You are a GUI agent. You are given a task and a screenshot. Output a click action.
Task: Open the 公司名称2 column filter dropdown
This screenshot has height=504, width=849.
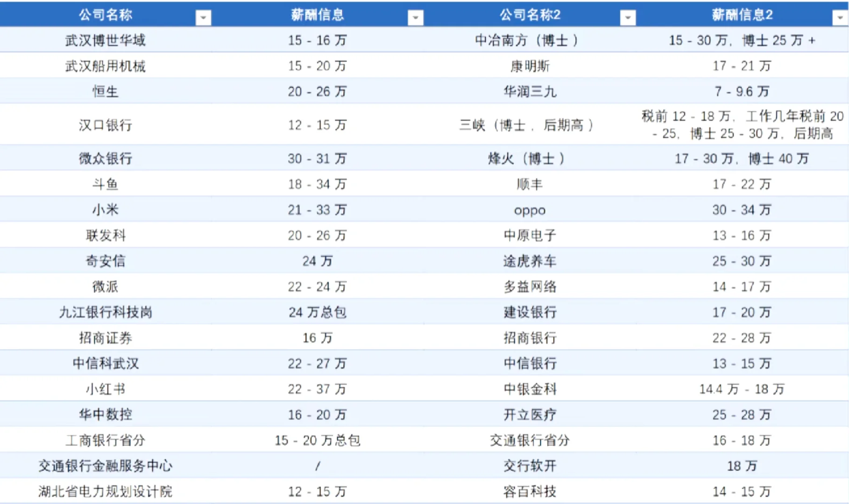(628, 18)
